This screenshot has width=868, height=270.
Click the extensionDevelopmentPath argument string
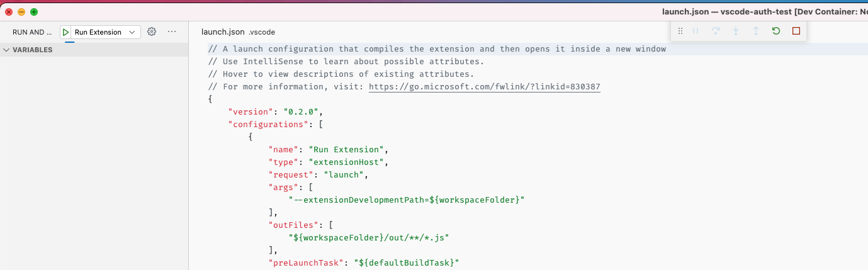pyautogui.click(x=407, y=200)
